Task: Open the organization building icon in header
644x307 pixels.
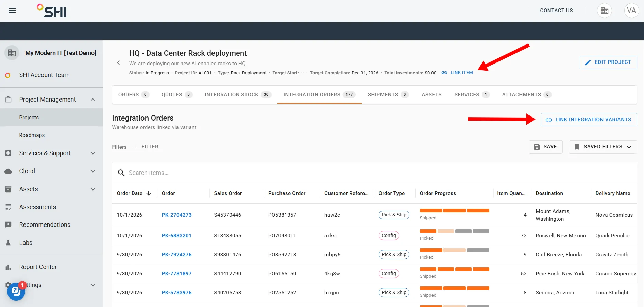Action: click(x=604, y=11)
